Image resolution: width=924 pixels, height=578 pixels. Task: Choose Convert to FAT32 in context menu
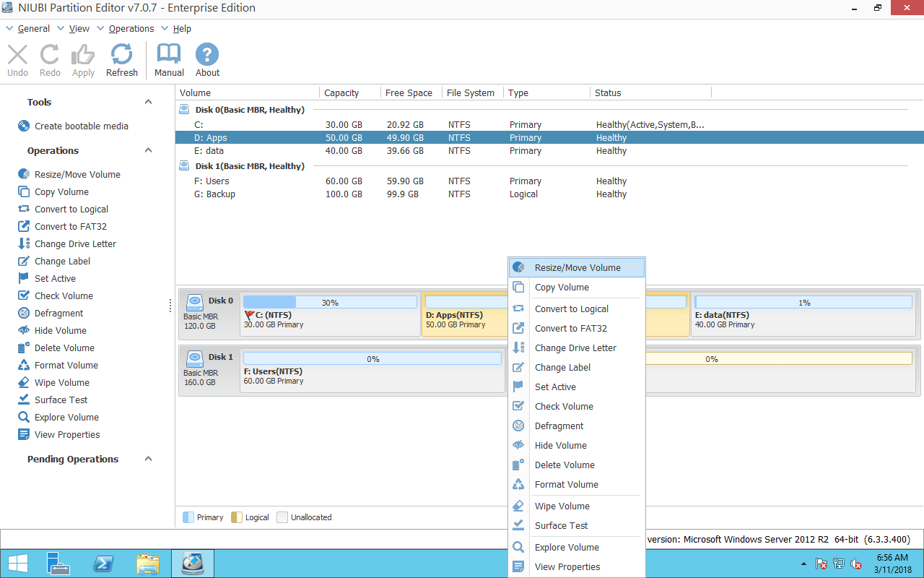tap(577, 328)
